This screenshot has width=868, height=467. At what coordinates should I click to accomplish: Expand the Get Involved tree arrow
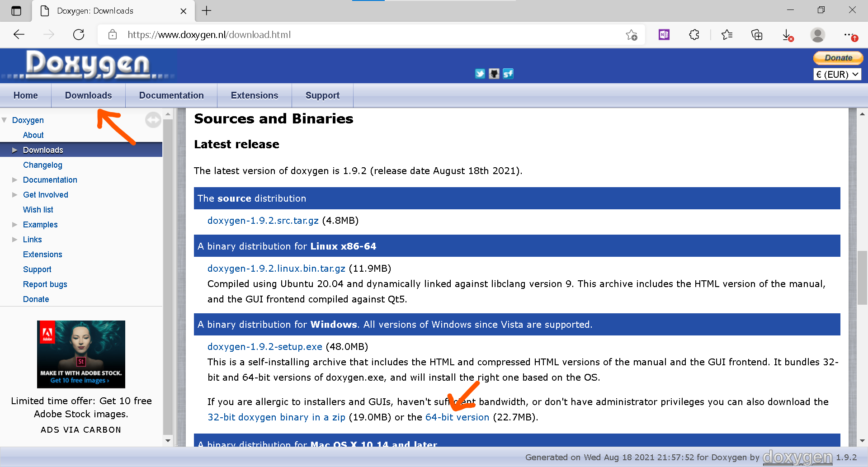(14, 195)
